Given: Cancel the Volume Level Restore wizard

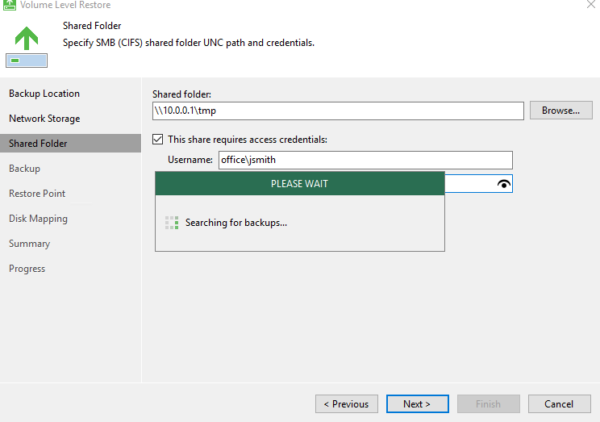Looking at the screenshot, I should (x=559, y=404).
